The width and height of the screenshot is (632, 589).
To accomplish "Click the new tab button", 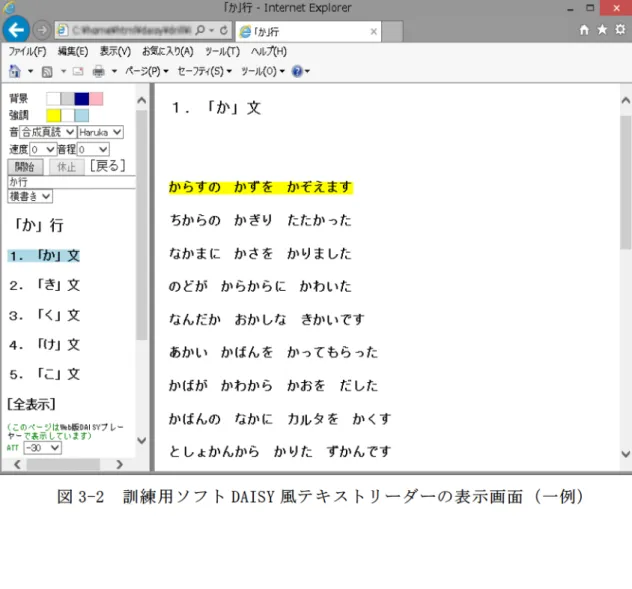I will 392,32.
